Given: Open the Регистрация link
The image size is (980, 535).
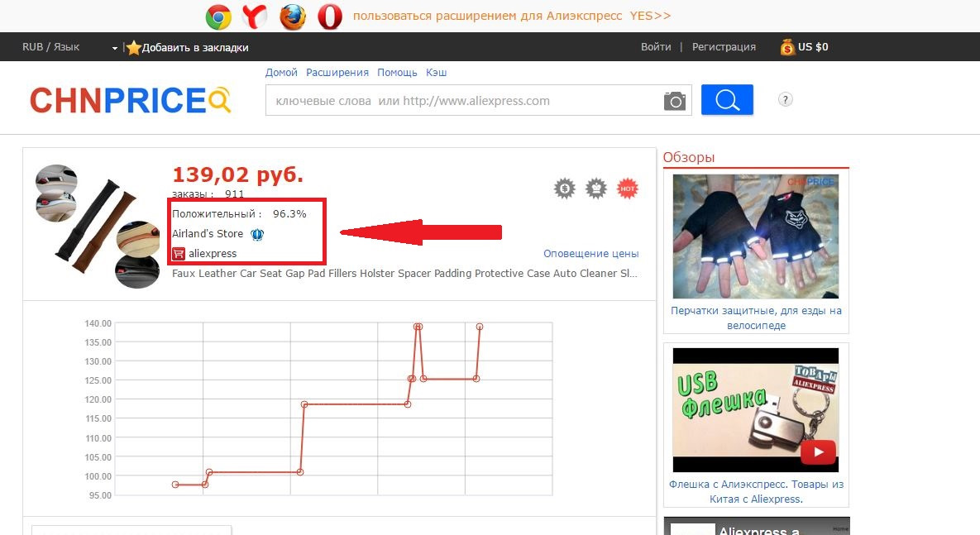Looking at the screenshot, I should pyautogui.click(x=724, y=47).
